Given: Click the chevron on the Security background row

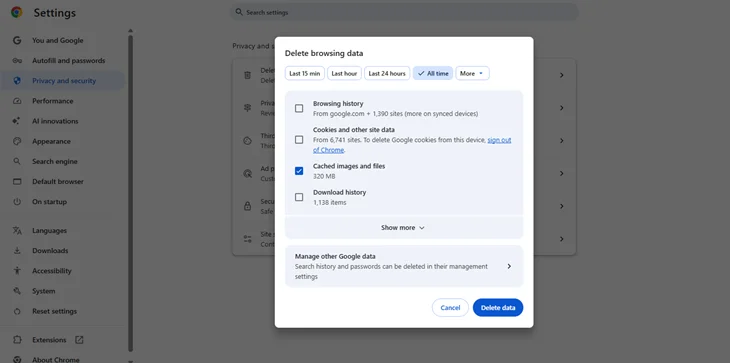Looking at the screenshot, I should point(561,206).
